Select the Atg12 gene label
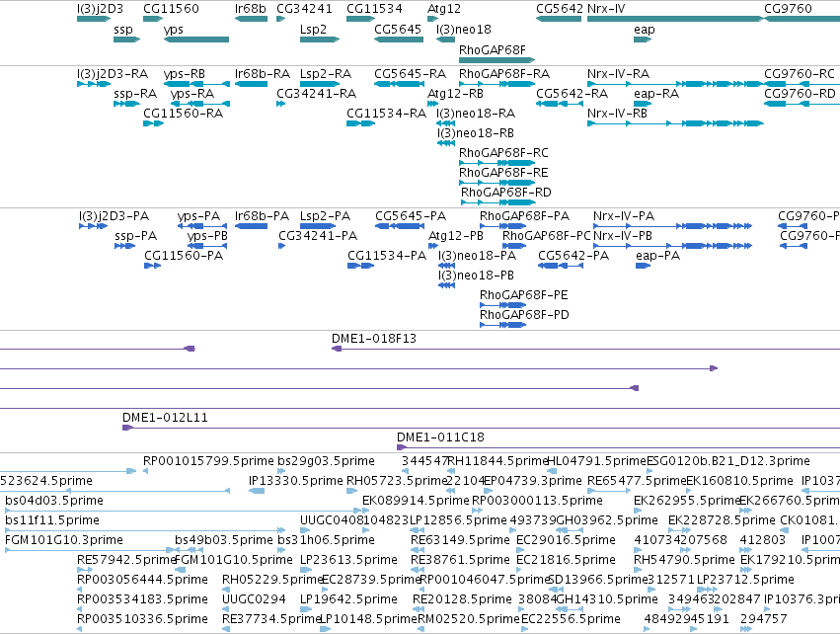The width and height of the screenshot is (840, 634). click(444, 9)
